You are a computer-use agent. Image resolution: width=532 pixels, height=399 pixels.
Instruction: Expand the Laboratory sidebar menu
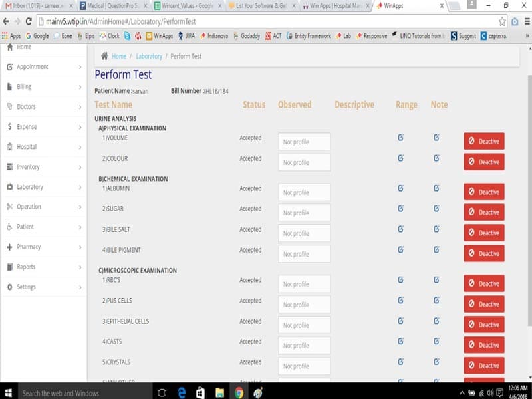pos(45,187)
